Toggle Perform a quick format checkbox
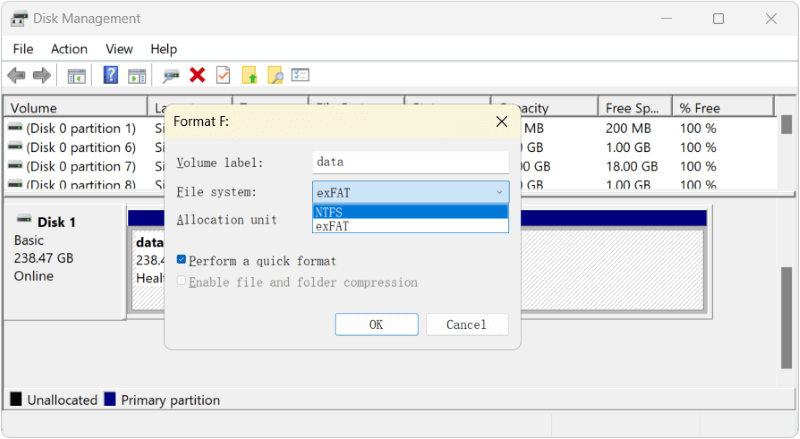 click(x=182, y=261)
